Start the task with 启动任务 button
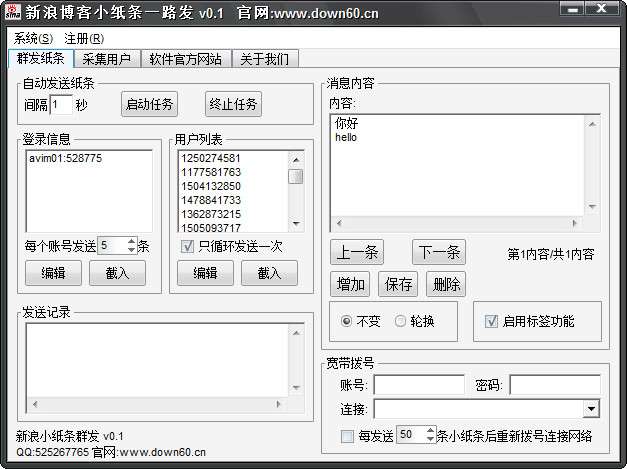This screenshot has height=469, width=627. tap(149, 104)
